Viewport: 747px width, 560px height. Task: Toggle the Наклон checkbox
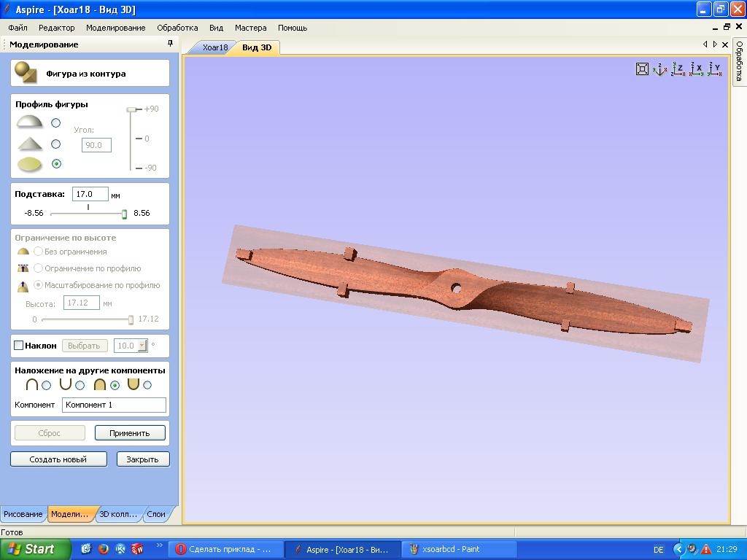click(18, 345)
